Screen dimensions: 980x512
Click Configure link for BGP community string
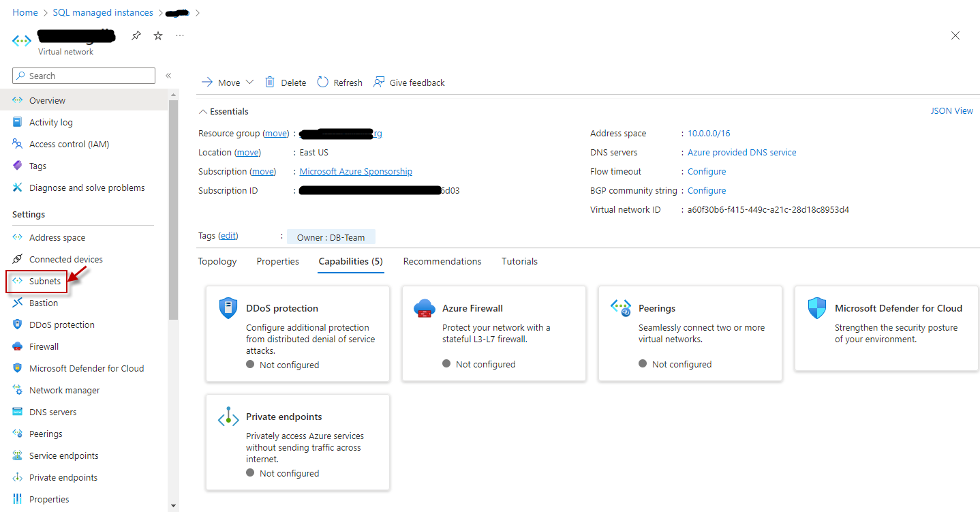coord(707,190)
